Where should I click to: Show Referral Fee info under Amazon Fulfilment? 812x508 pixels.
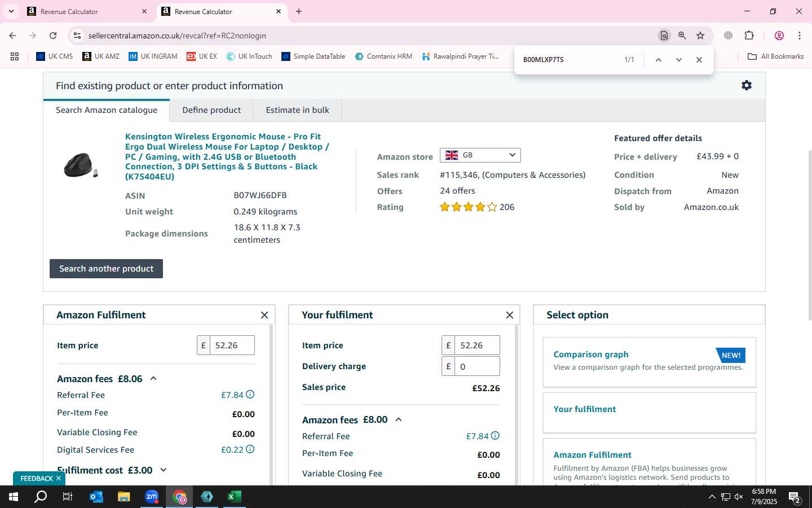(250, 395)
